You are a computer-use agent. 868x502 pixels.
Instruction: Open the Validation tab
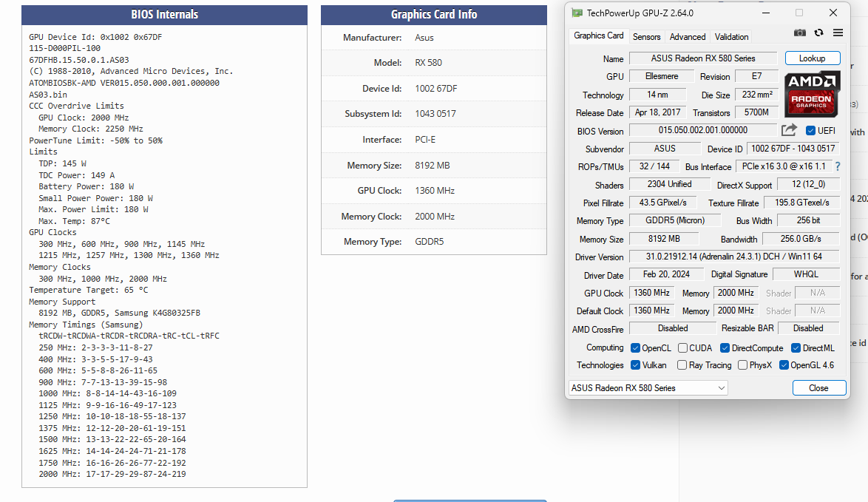click(731, 36)
